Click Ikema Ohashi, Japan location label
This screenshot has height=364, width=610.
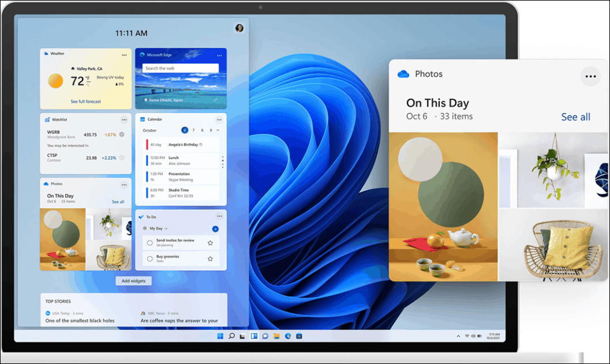tap(163, 100)
